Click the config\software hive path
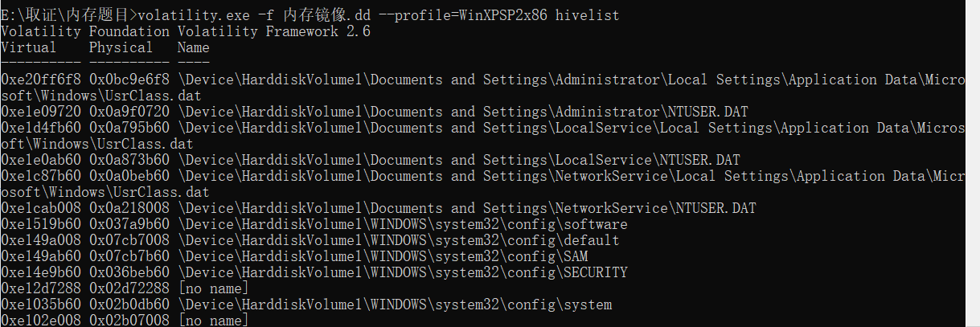This screenshot has height=327, width=980. [403, 224]
